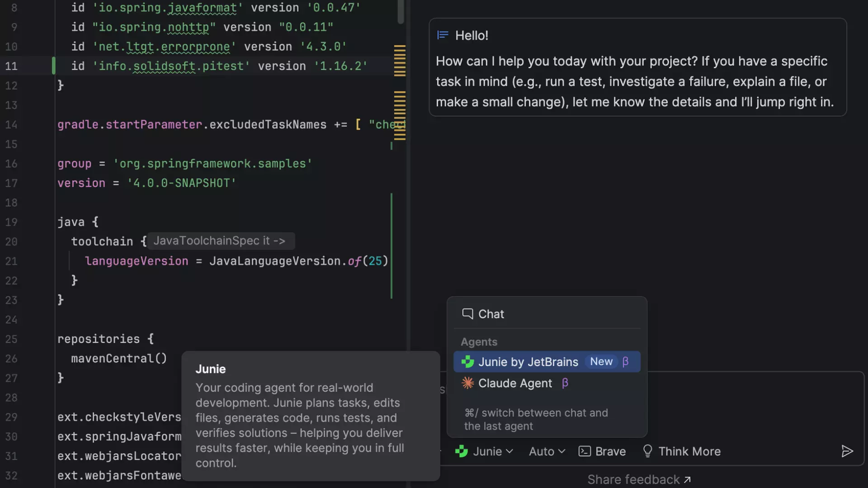Open the chevron next to Junie label

[509, 451]
